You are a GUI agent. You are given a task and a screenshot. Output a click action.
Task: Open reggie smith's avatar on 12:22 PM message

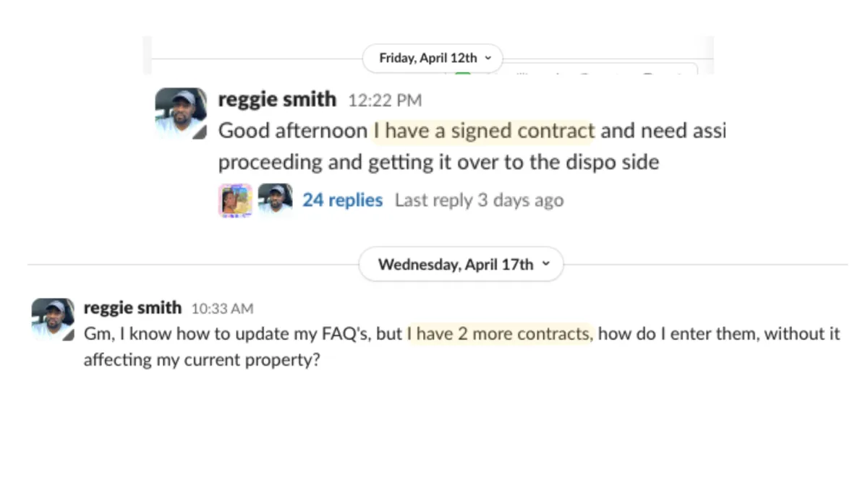pyautogui.click(x=181, y=113)
